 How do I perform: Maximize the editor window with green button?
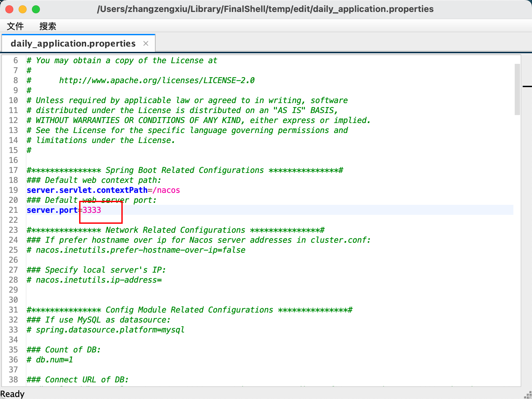click(36, 9)
